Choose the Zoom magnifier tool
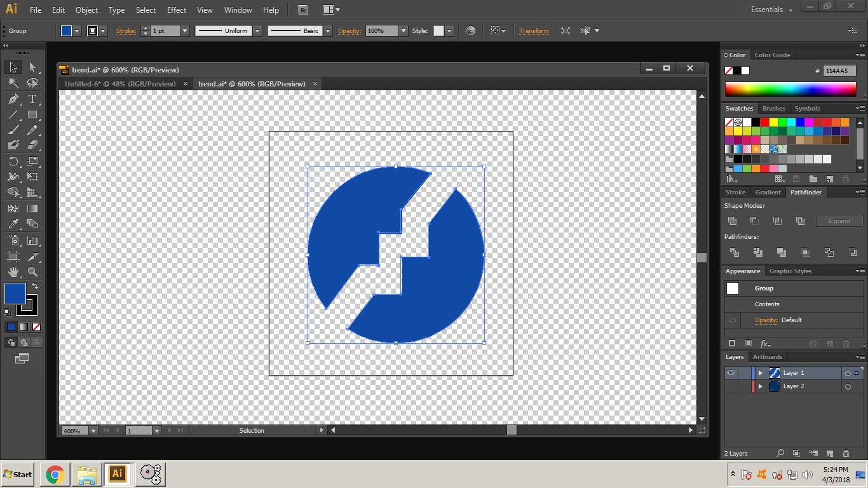The height and width of the screenshot is (488, 868). [32, 272]
